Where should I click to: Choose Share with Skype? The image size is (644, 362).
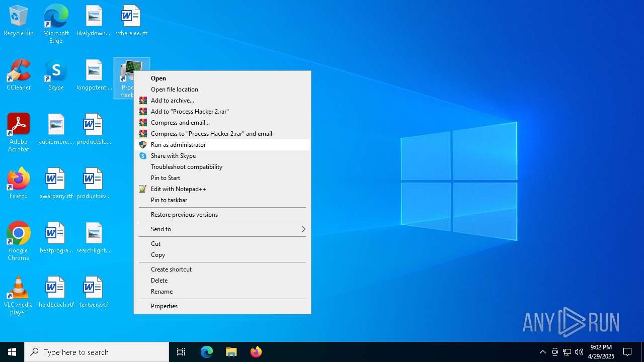(x=222, y=156)
